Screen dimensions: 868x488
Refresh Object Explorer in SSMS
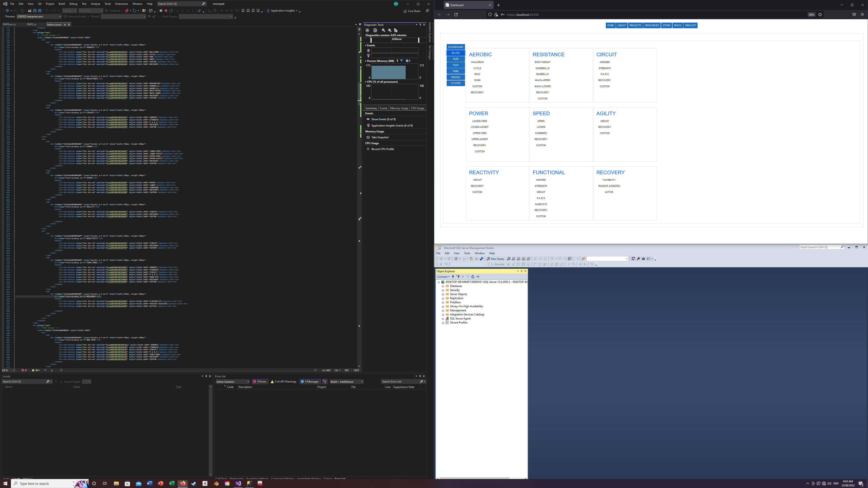pyautogui.click(x=473, y=277)
